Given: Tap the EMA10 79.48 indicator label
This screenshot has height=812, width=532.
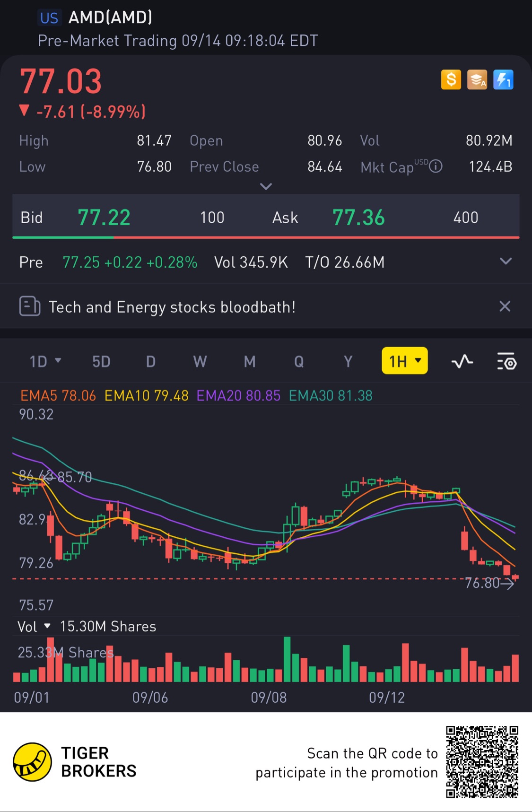Looking at the screenshot, I should pos(147,395).
